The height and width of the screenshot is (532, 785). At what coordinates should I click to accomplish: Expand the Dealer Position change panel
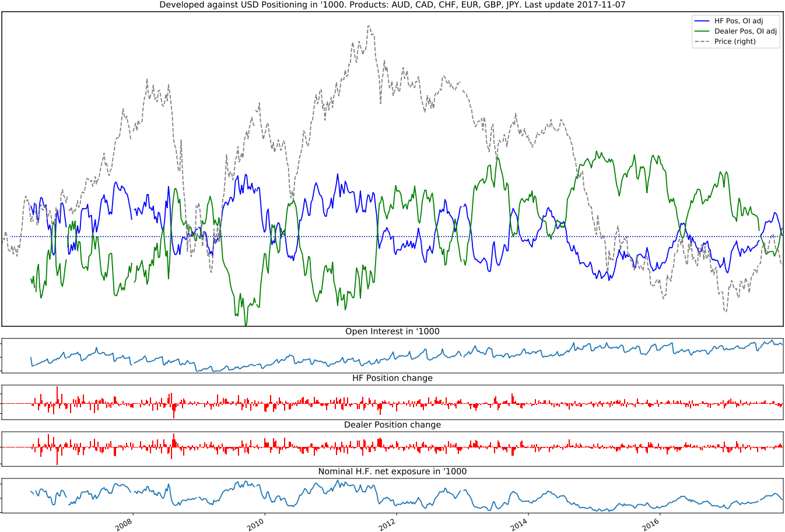click(x=392, y=425)
